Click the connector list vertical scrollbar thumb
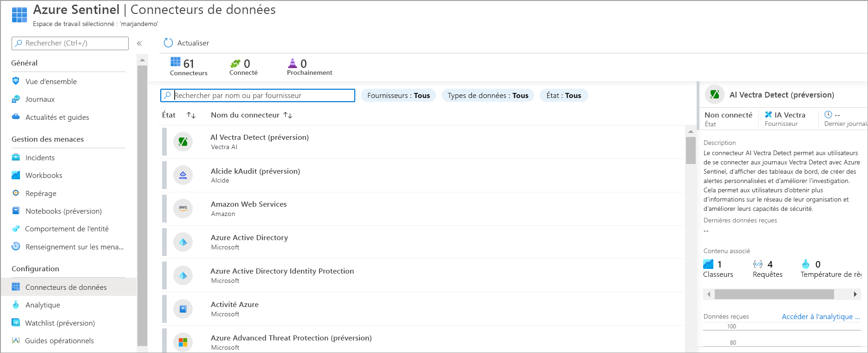The height and width of the screenshot is (353, 868). click(691, 150)
